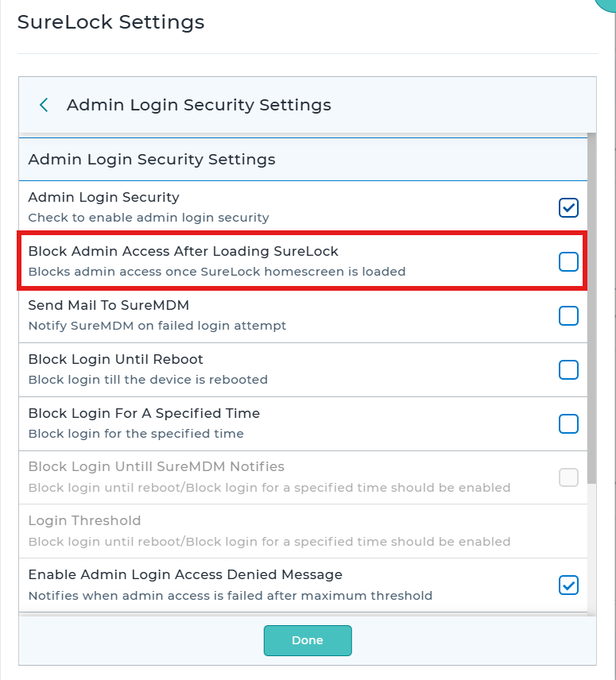The height and width of the screenshot is (680, 616).
Task: Click the Block Admin Access After Loading SureLock label
Action: pyautogui.click(x=183, y=251)
